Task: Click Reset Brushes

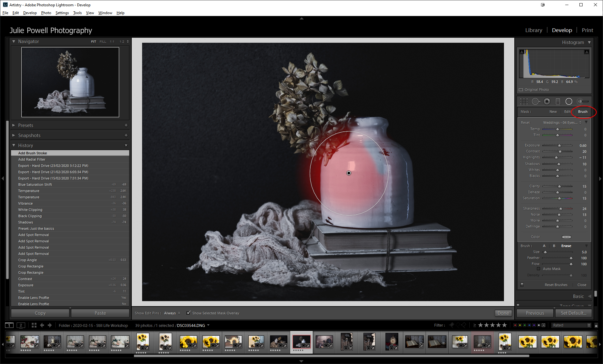Action: pos(556,285)
